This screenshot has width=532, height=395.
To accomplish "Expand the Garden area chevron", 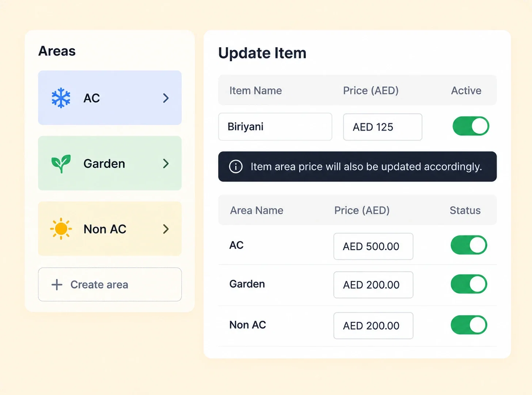I will tap(166, 163).
